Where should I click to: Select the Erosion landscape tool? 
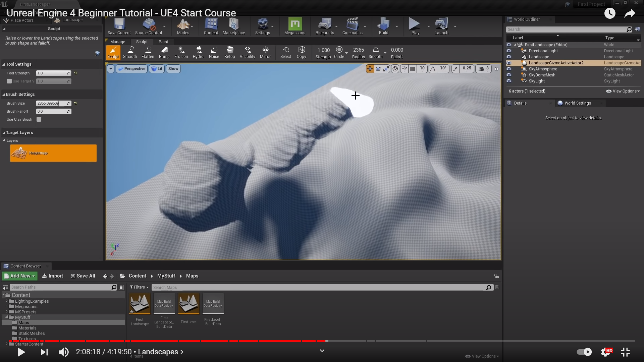click(x=181, y=53)
